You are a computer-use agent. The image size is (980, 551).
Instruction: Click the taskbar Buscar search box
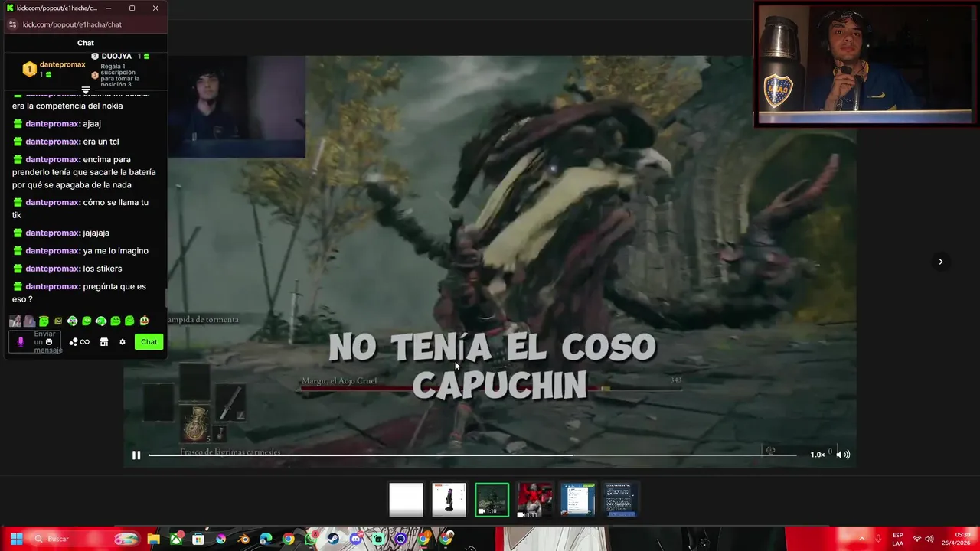(85, 539)
